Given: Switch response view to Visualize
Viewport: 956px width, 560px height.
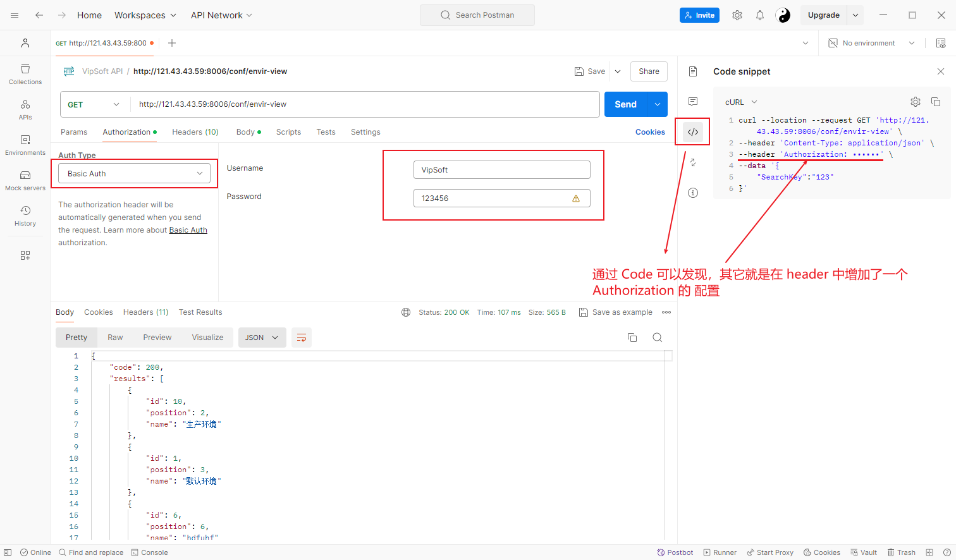Looking at the screenshot, I should (207, 338).
